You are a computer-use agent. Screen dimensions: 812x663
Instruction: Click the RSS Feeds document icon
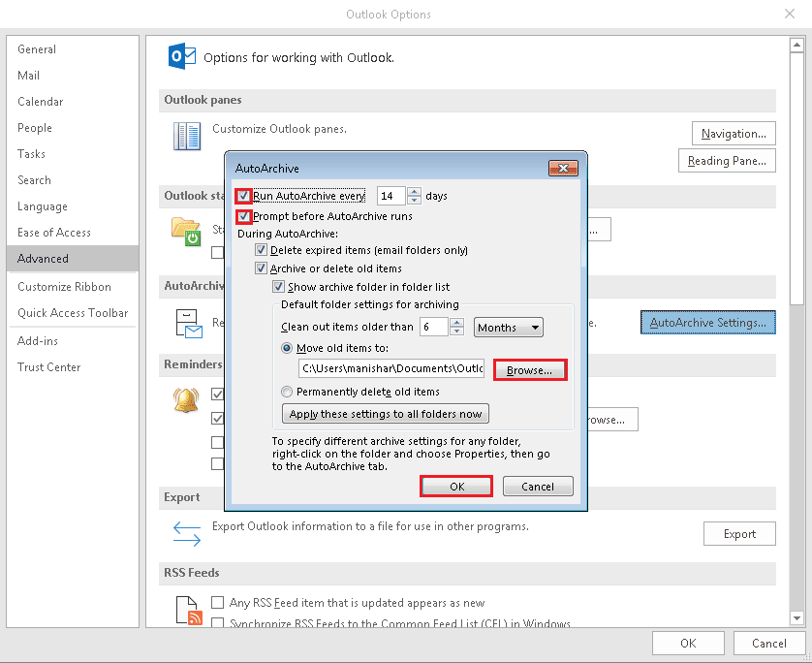(x=189, y=610)
